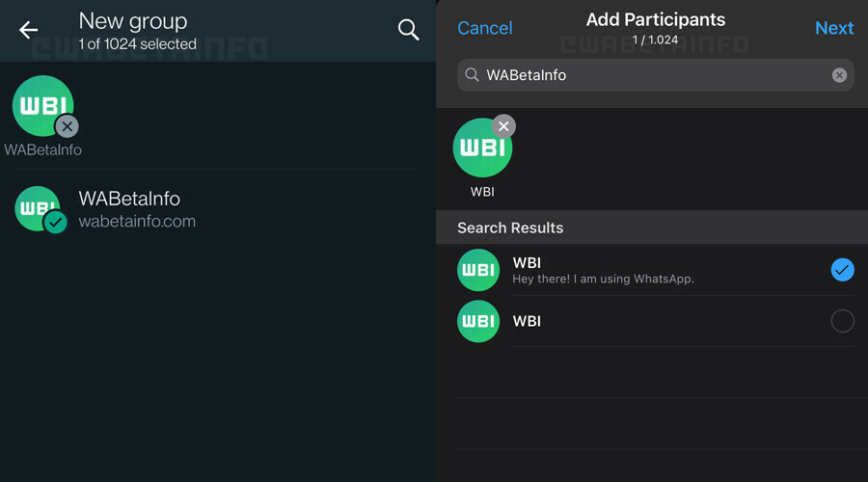Open search magnifier in New group header
This screenshot has width=868, height=482.
click(409, 30)
